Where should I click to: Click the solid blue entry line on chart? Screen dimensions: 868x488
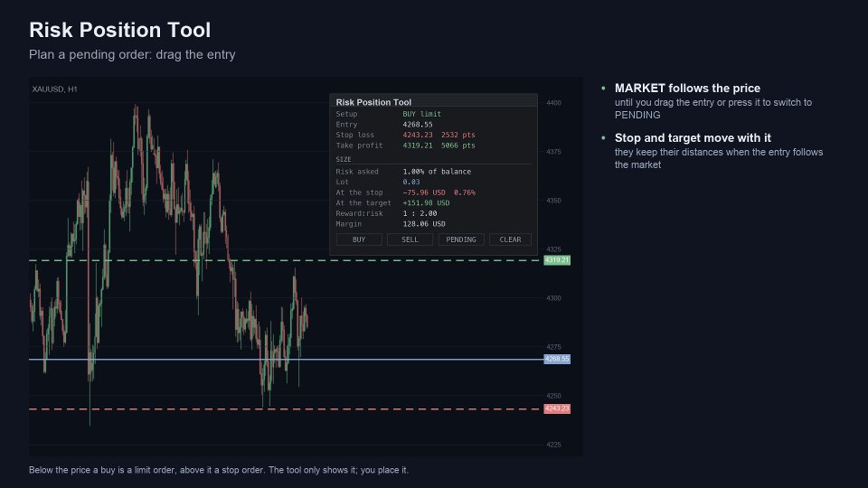(x=166, y=360)
